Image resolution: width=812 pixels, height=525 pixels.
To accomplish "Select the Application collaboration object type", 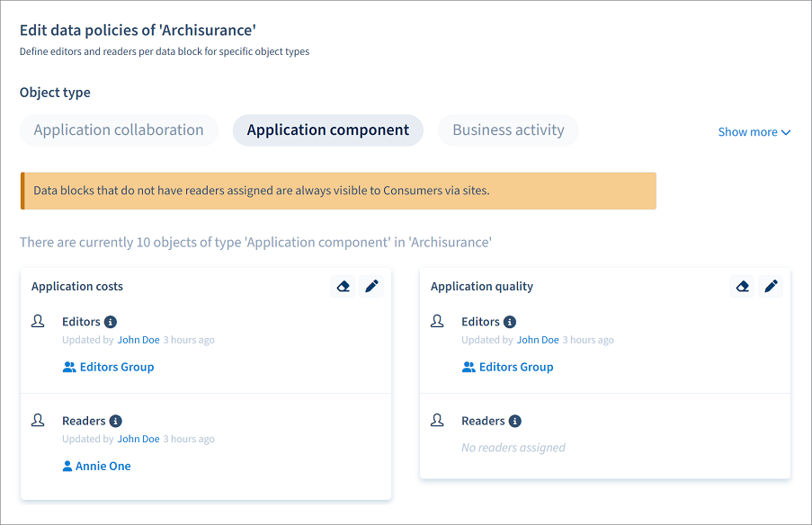I will pyautogui.click(x=119, y=130).
